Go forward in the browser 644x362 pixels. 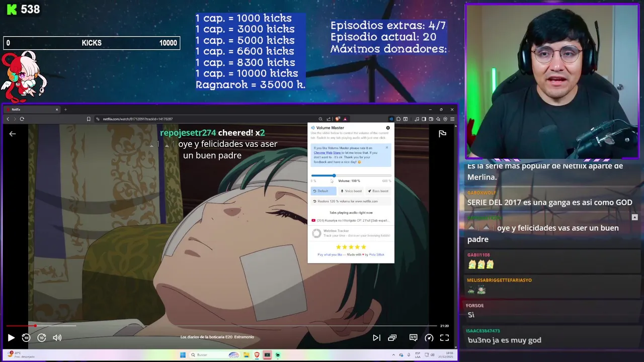15,119
